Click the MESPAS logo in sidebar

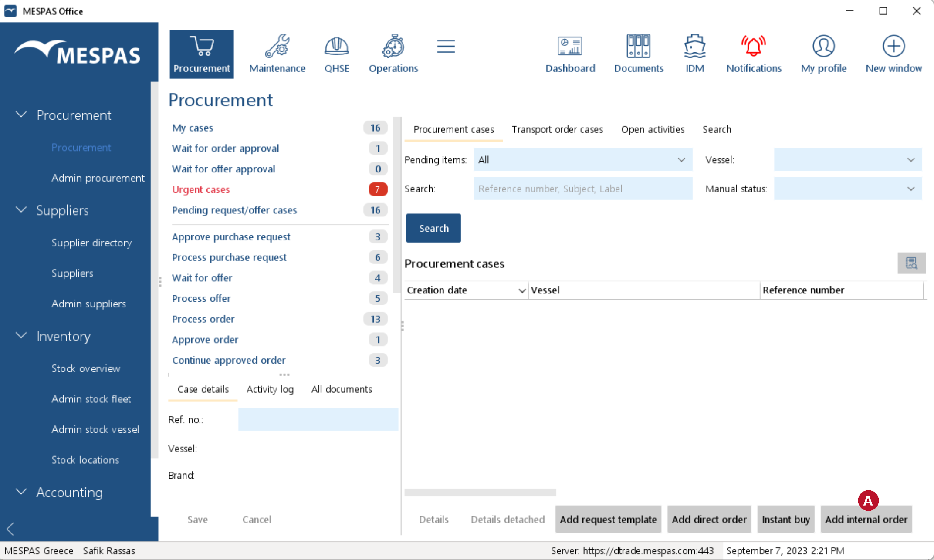click(78, 53)
